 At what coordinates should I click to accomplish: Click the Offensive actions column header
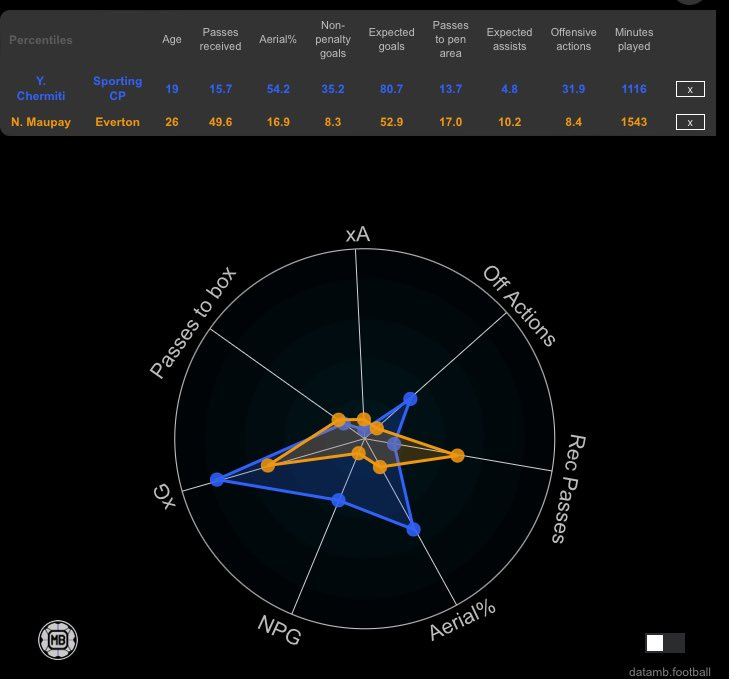pyautogui.click(x=573, y=39)
